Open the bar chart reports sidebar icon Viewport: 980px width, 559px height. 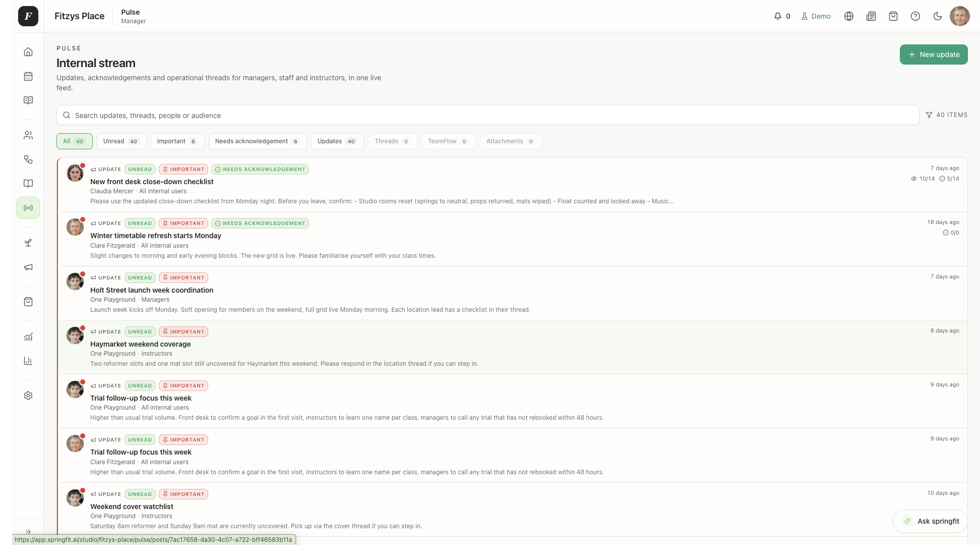coord(28,361)
